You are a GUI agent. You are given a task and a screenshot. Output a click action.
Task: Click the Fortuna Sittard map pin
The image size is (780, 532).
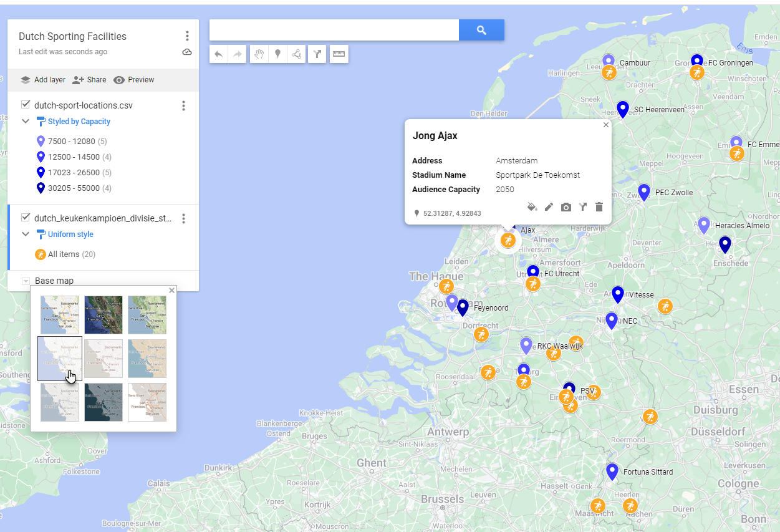[612, 472]
